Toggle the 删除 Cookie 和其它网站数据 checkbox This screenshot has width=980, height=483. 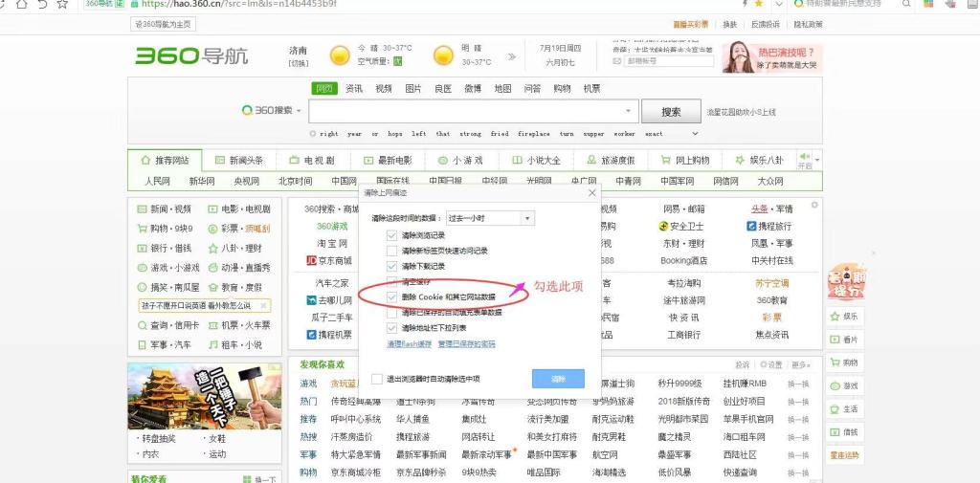(x=391, y=296)
